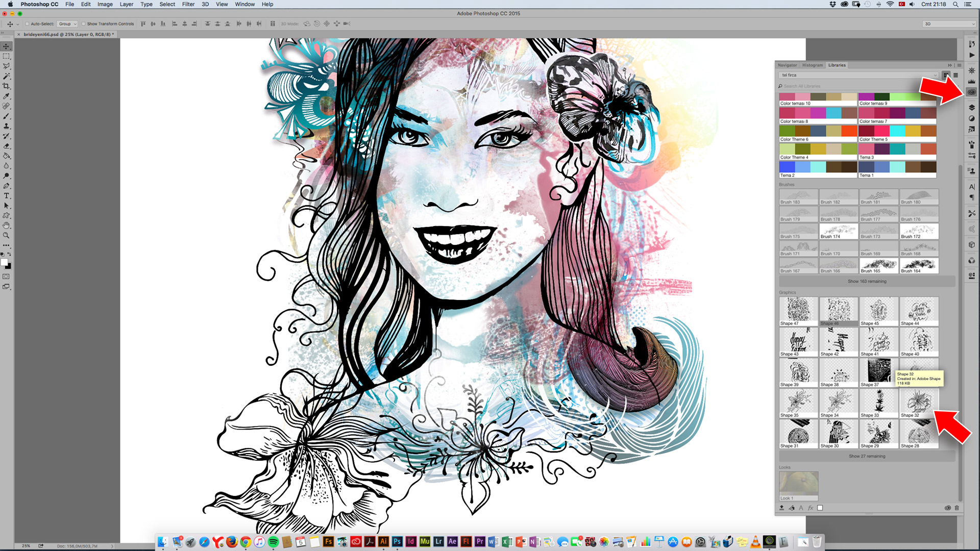Switch Libraries panel to list view
The height and width of the screenshot is (551, 980).
coord(955,76)
